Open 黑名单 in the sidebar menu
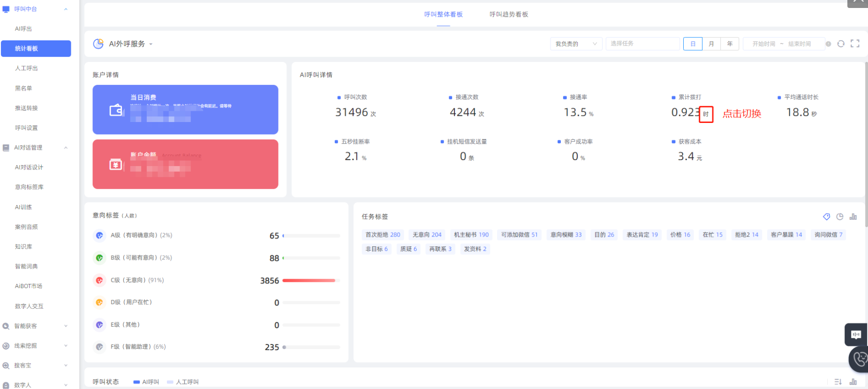The image size is (868, 389). (23, 88)
